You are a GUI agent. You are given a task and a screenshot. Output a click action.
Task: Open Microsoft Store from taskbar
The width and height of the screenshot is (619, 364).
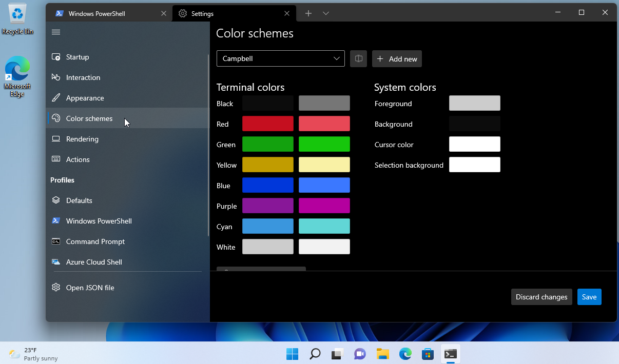[x=428, y=354]
